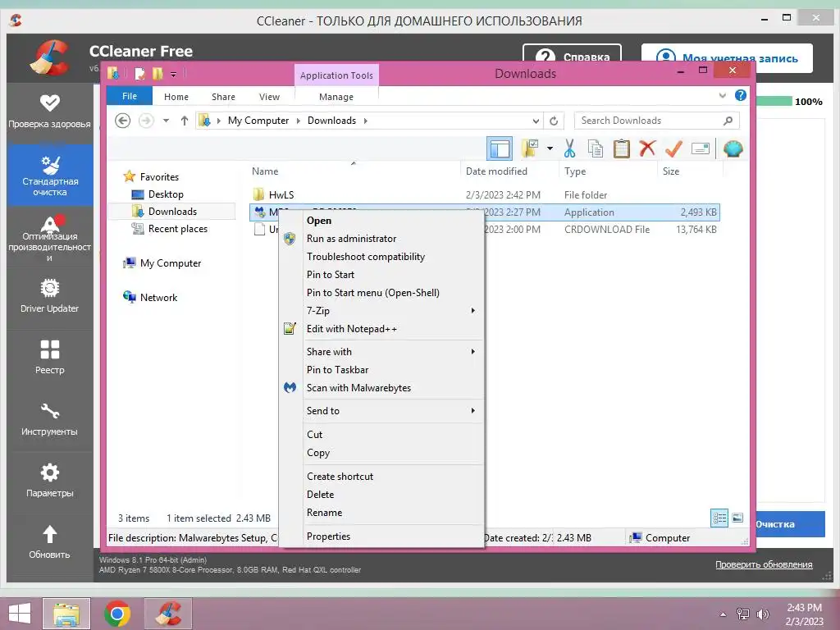Select Desktop under Favorites
The height and width of the screenshot is (630, 840).
pyautogui.click(x=166, y=194)
